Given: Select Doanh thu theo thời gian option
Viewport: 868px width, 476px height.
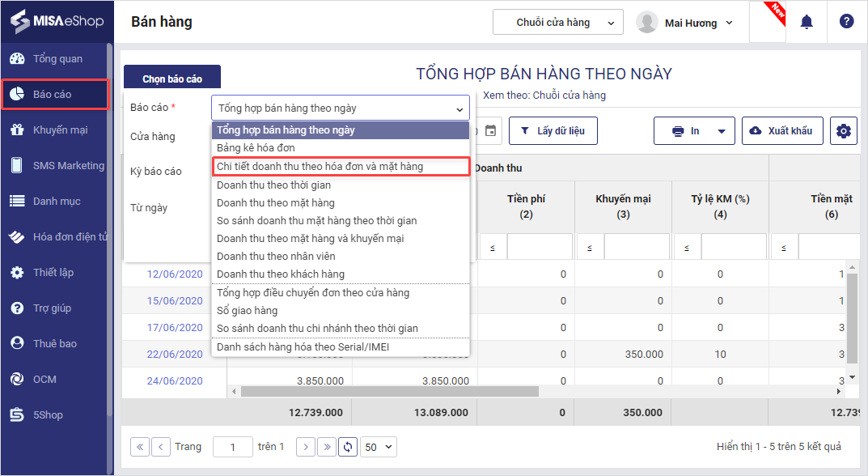Looking at the screenshot, I should tap(341, 185).
